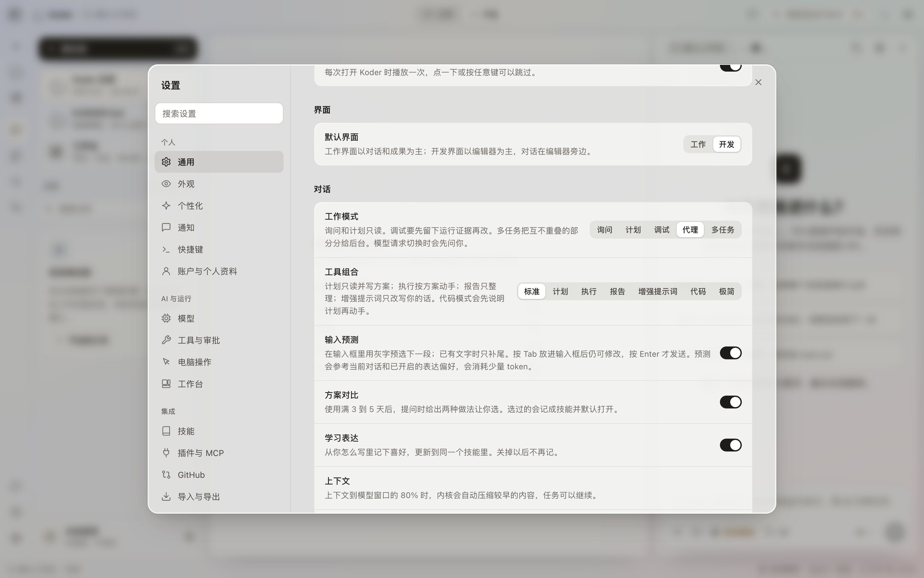Click the 技能 book icon
Viewport: 924px width, 578px height.
(x=166, y=431)
